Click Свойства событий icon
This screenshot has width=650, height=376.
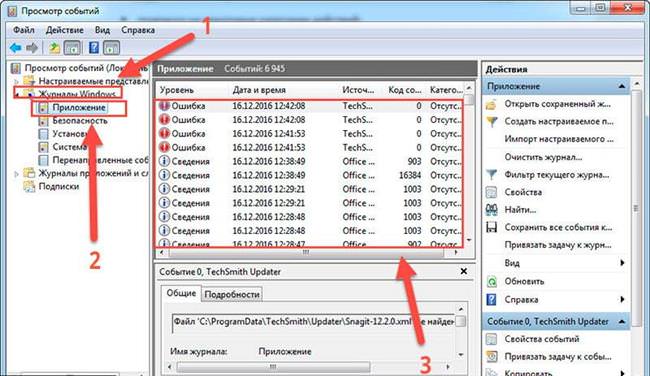click(492, 340)
